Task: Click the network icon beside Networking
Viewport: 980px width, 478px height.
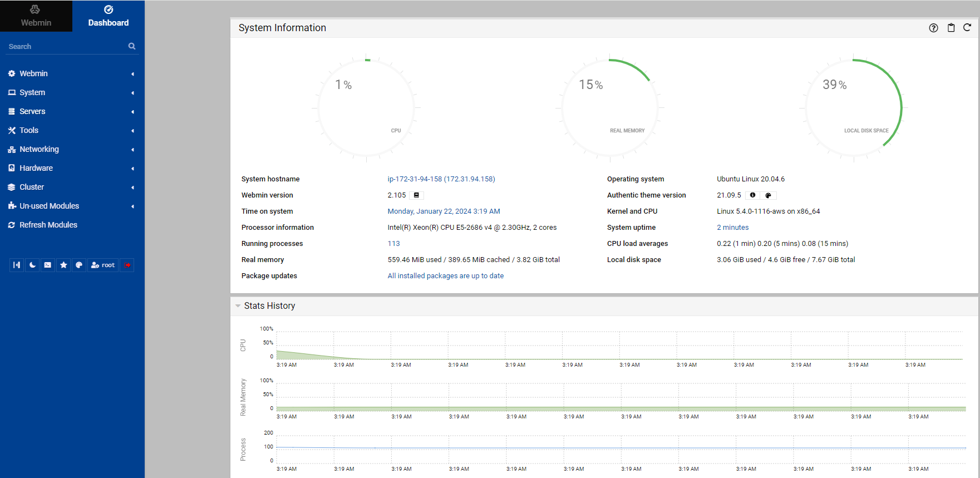Action: point(12,150)
